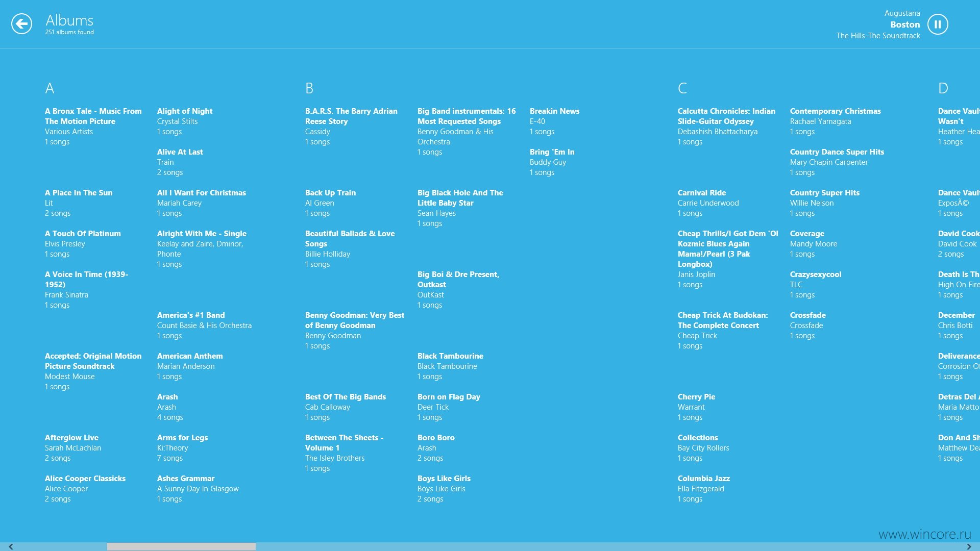Select the Augustana artist label

coord(902,13)
